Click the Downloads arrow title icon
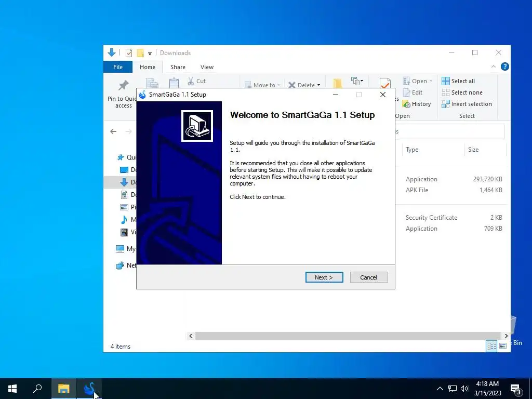Viewport: 532px width, 399px height. 112,52
